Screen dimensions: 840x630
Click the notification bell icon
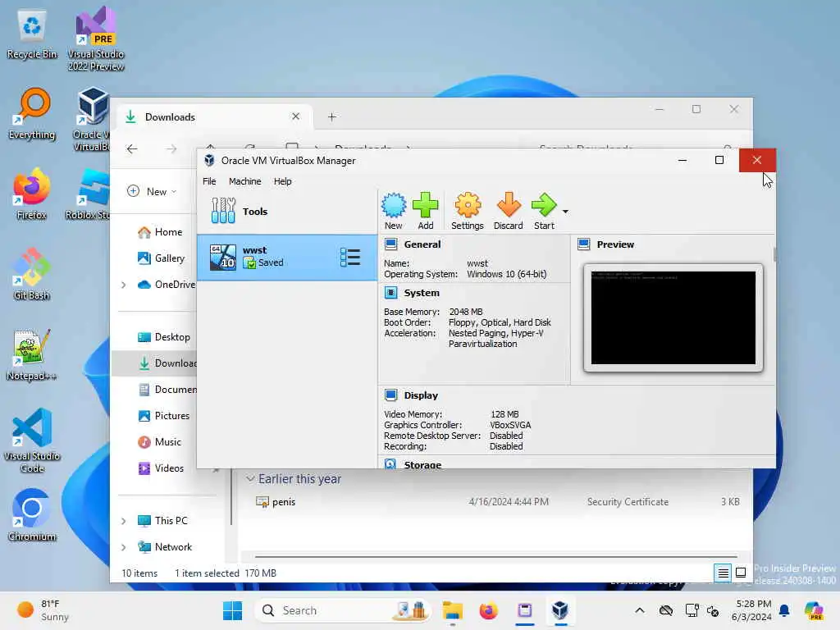pos(784,610)
